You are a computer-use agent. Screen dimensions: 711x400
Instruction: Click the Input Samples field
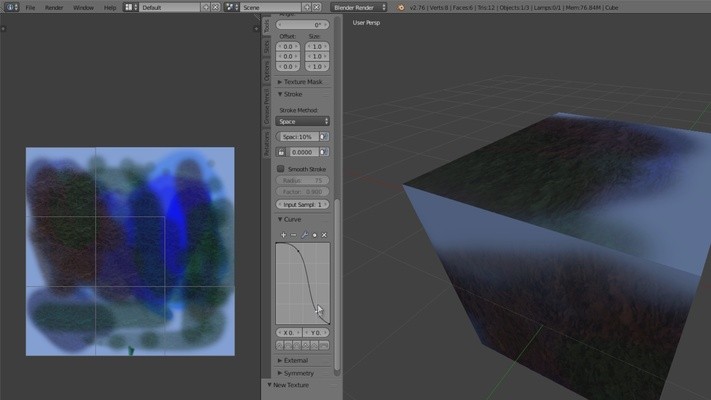[303, 204]
